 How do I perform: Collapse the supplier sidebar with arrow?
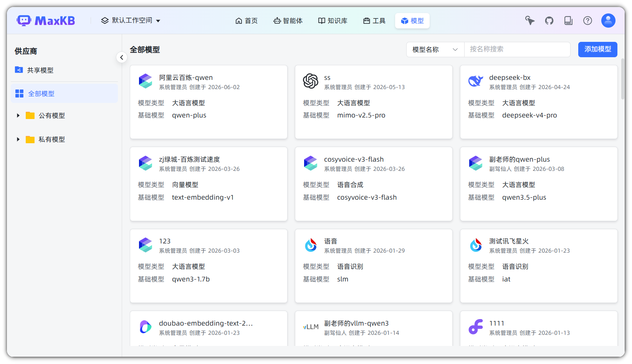pyautogui.click(x=122, y=58)
